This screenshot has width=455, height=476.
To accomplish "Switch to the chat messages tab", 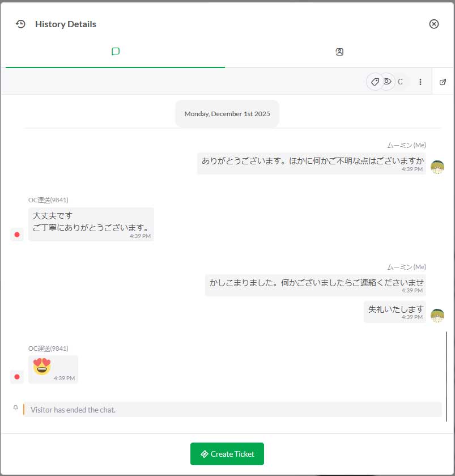I will click(x=115, y=52).
